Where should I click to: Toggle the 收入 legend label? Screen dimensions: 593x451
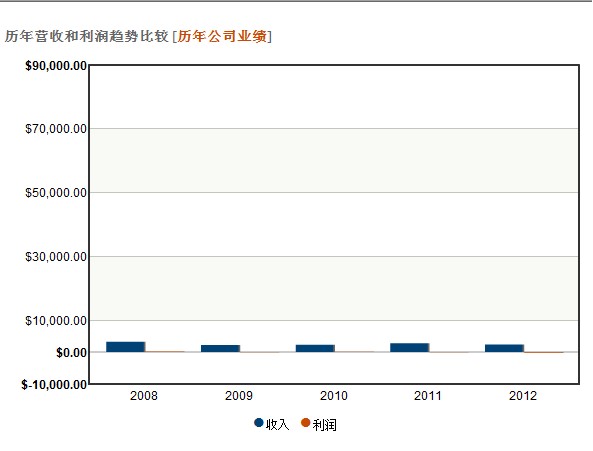pyautogui.click(x=277, y=425)
